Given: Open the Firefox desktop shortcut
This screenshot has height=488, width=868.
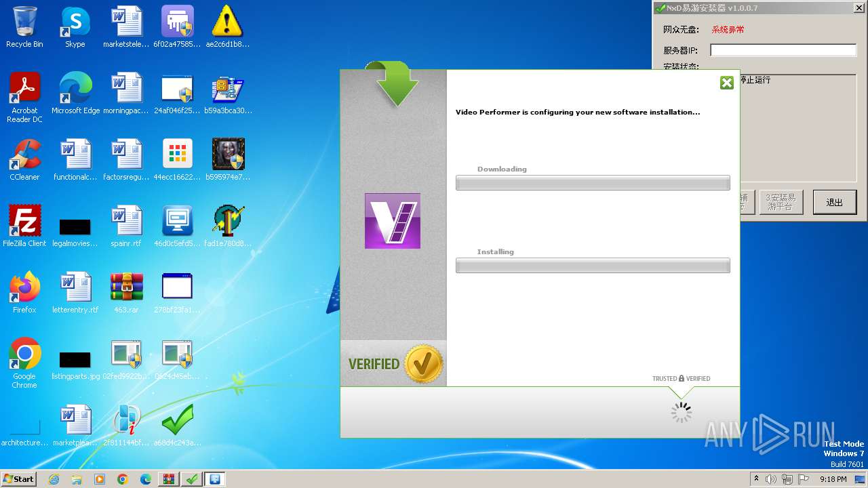Looking at the screenshot, I should point(24,293).
